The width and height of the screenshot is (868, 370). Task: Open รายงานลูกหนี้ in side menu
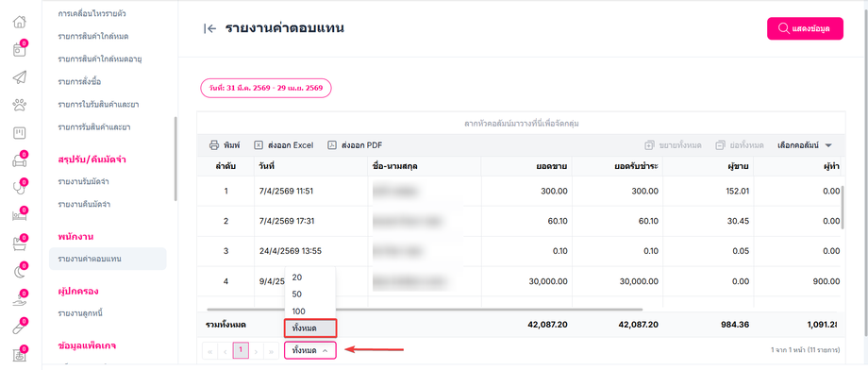click(x=81, y=313)
